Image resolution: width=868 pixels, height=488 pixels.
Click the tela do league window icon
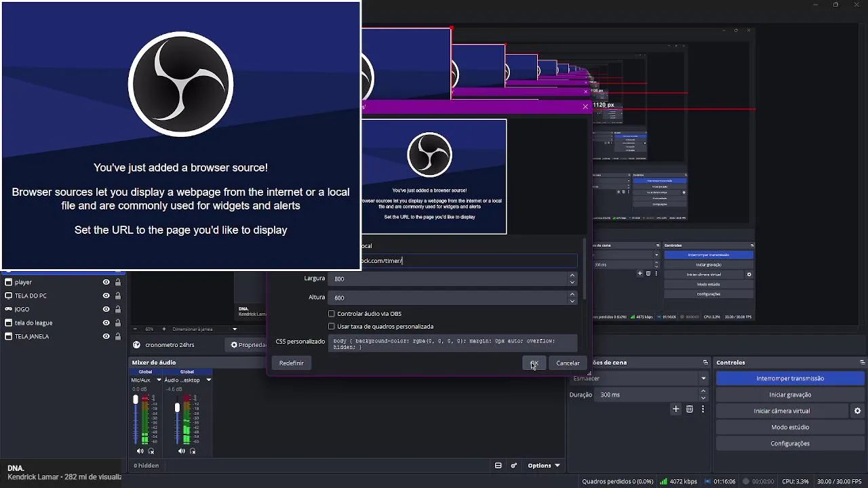9,323
